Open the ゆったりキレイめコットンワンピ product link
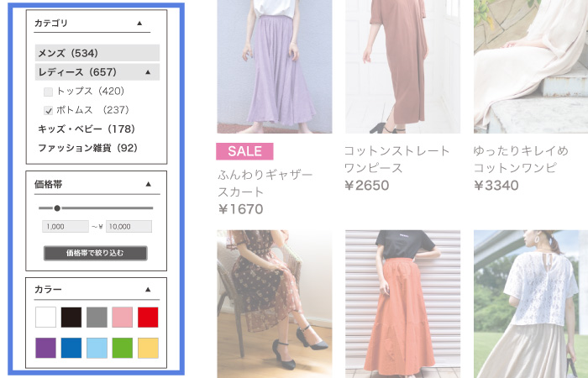 (x=521, y=160)
